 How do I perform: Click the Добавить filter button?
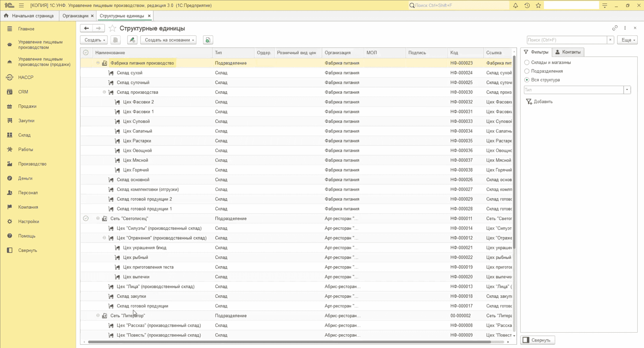pos(539,102)
